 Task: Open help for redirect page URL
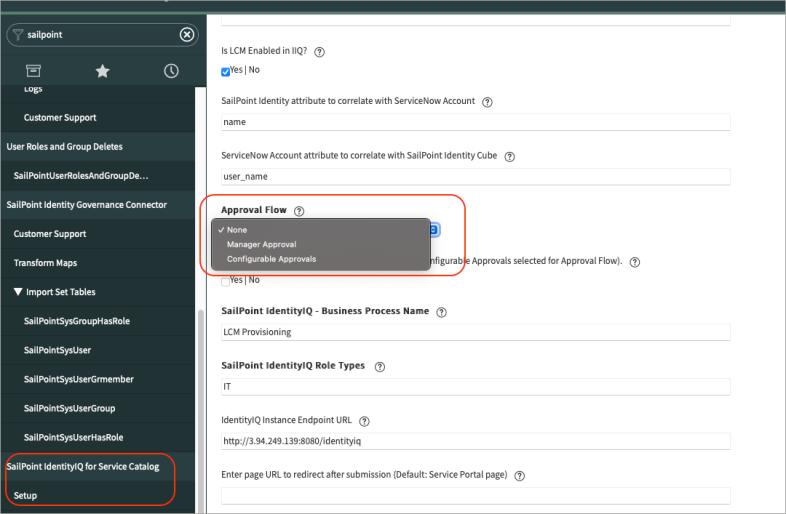[x=520, y=476]
